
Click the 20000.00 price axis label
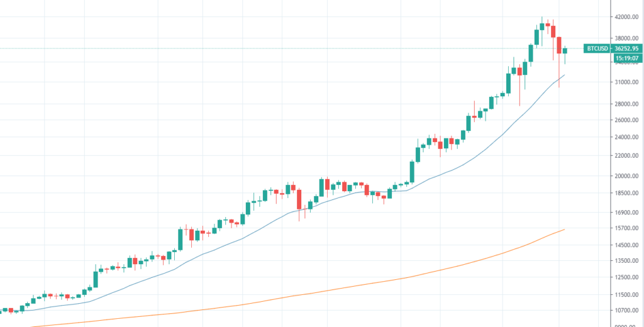coord(628,176)
